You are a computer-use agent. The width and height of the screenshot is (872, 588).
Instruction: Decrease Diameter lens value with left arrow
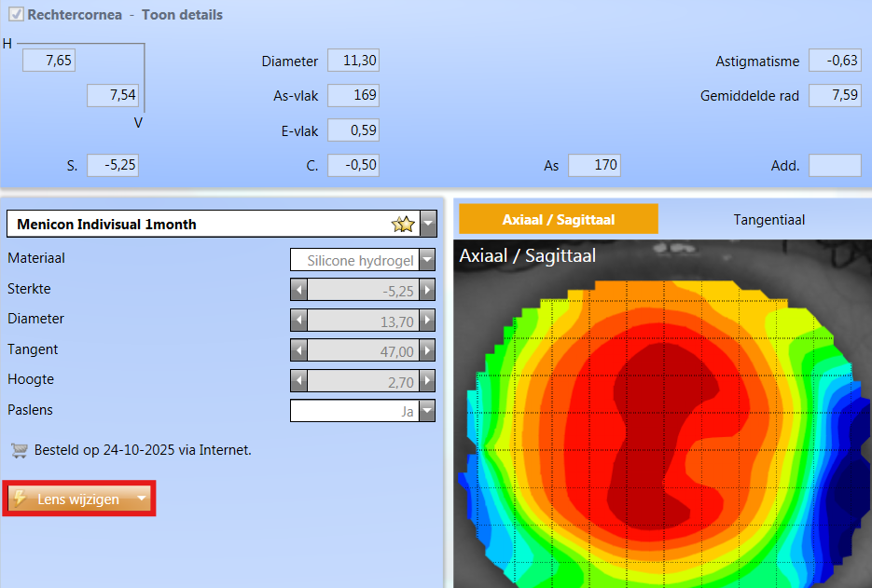[299, 321]
